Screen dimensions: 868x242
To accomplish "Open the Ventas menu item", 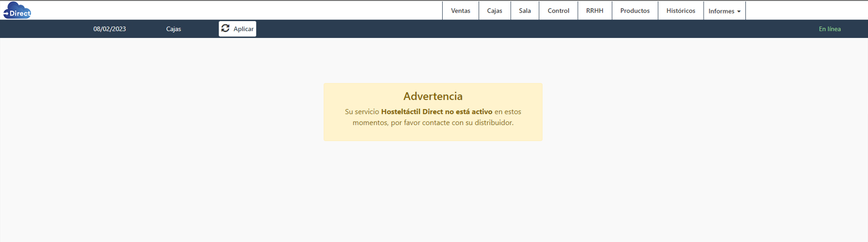I will click(x=461, y=11).
